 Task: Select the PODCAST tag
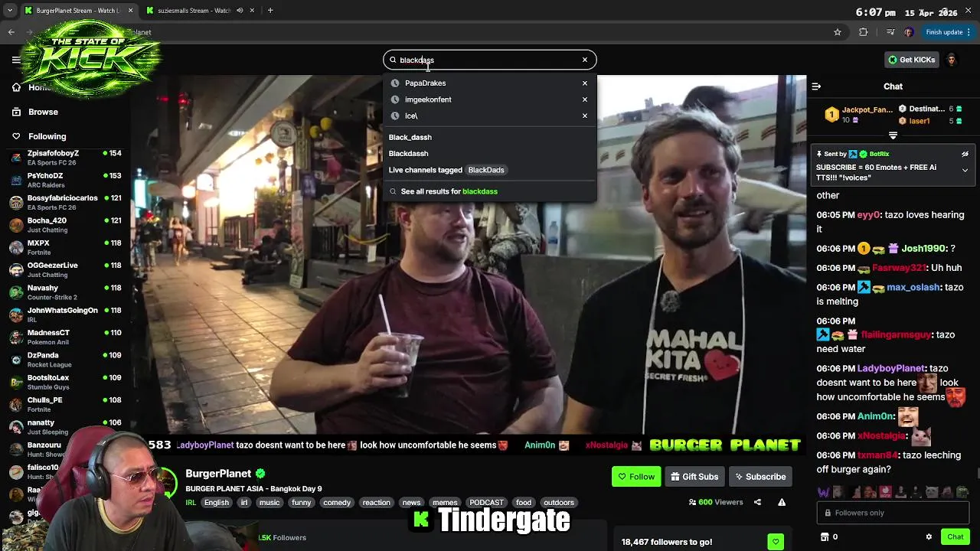pos(487,503)
